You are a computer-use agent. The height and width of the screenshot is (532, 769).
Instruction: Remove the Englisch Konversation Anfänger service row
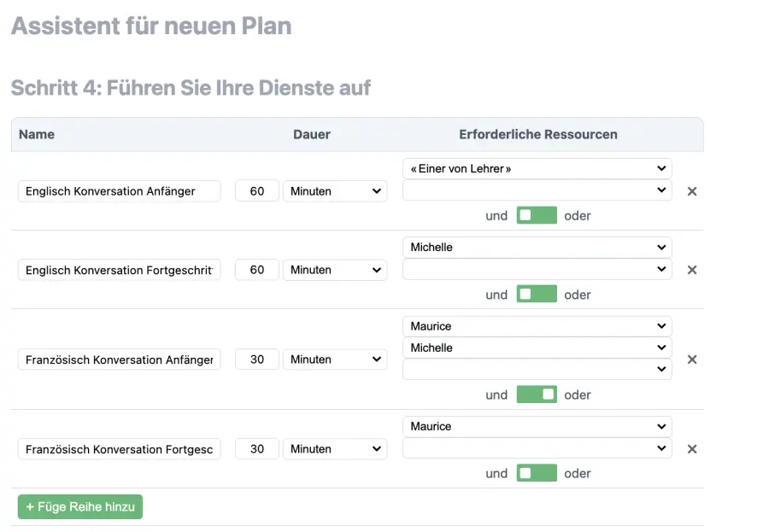(692, 191)
